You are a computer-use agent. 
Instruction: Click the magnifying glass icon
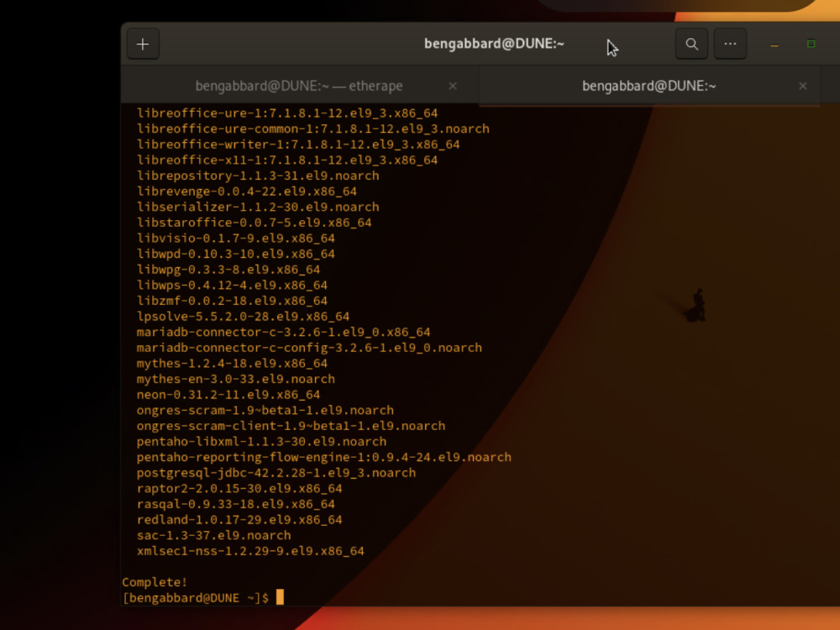click(691, 44)
